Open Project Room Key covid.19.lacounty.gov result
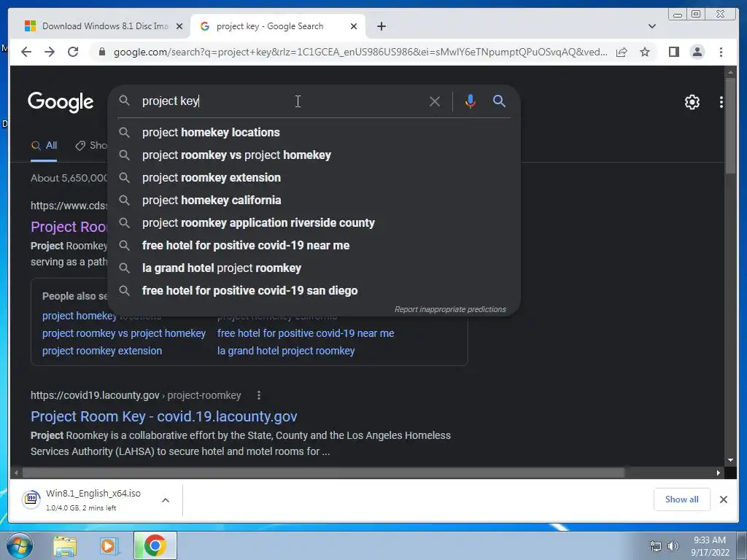 [x=164, y=416]
